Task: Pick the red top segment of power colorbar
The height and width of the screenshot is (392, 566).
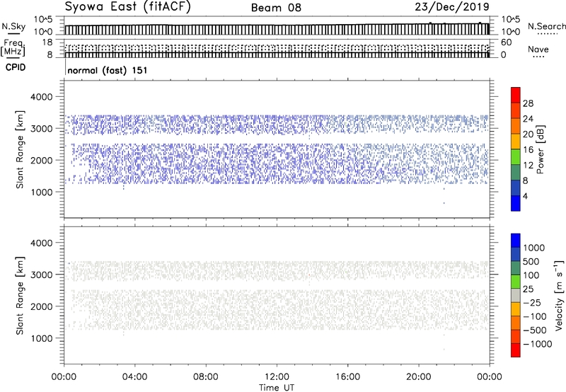Action: tap(516, 96)
